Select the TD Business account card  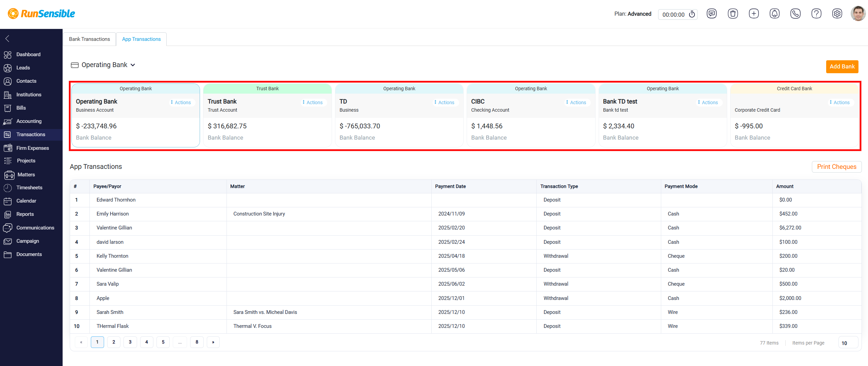tap(399, 115)
